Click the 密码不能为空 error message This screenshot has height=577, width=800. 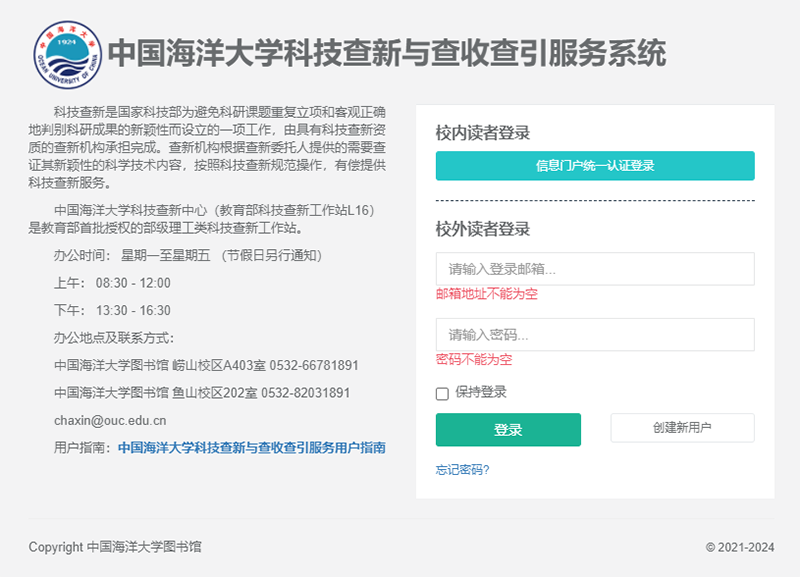click(x=474, y=359)
